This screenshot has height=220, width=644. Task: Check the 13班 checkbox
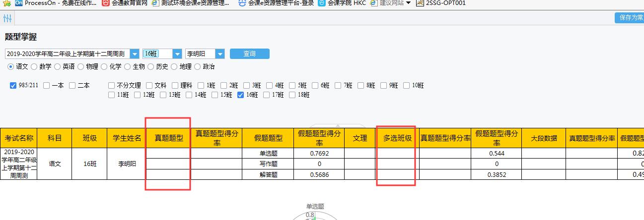[x=163, y=95]
